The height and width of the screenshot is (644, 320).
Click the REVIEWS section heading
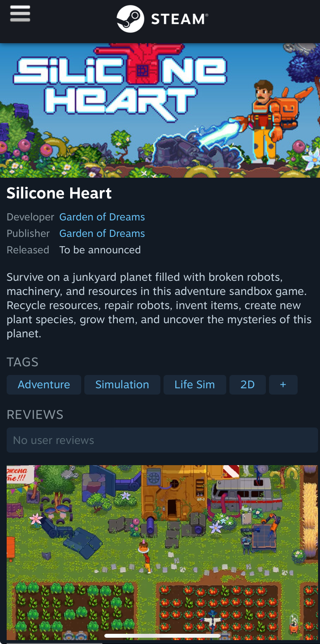35,415
